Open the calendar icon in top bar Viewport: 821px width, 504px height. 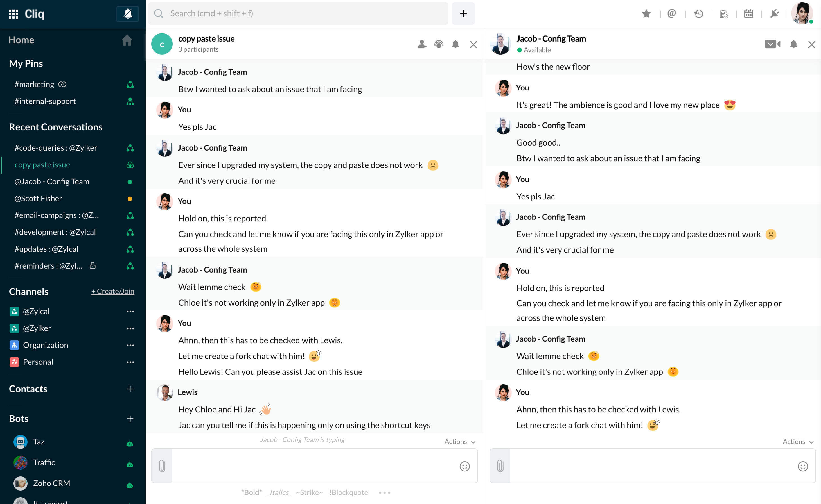[749, 14]
